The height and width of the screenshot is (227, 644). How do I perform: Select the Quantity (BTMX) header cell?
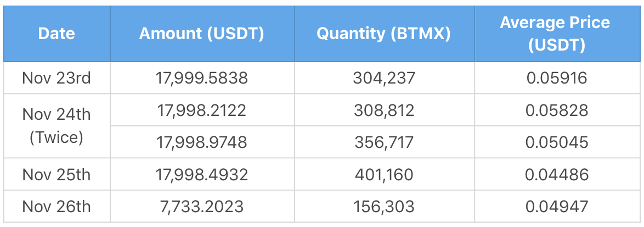click(x=384, y=34)
